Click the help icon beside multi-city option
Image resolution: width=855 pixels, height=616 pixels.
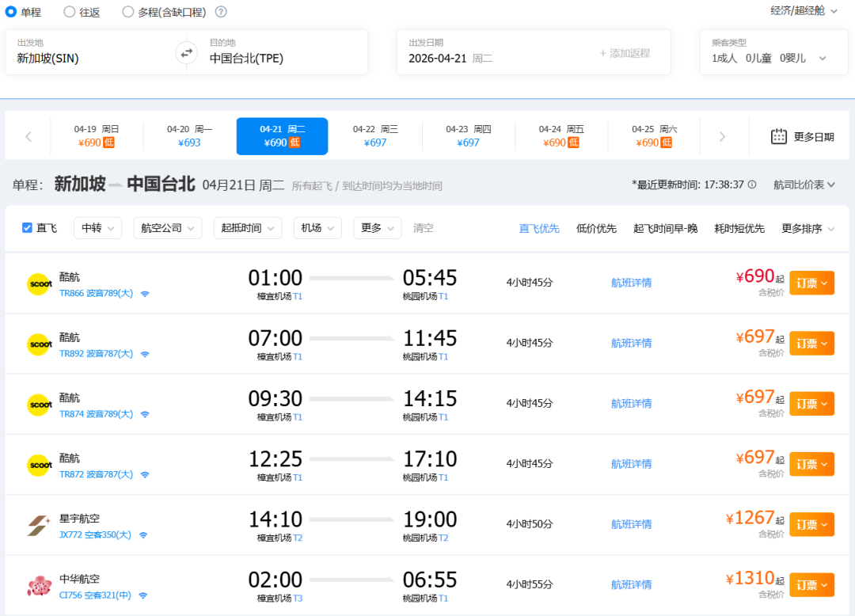221,12
